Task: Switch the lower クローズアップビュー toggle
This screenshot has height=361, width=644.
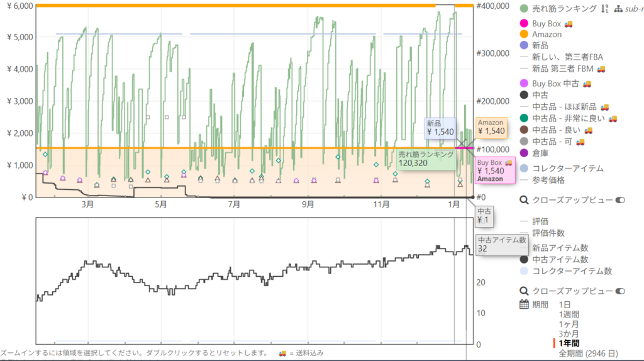Action: (620, 291)
